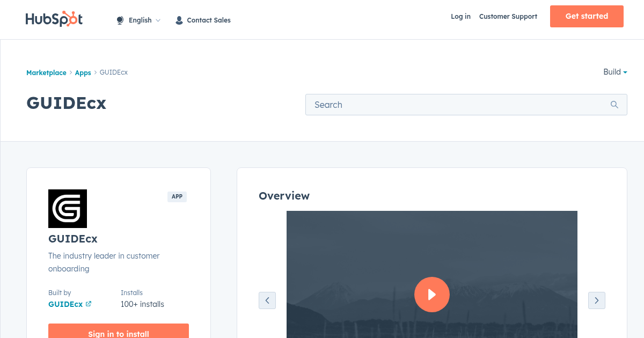The height and width of the screenshot is (338, 644).
Task: Open the Contact Sales link
Action: point(209,20)
